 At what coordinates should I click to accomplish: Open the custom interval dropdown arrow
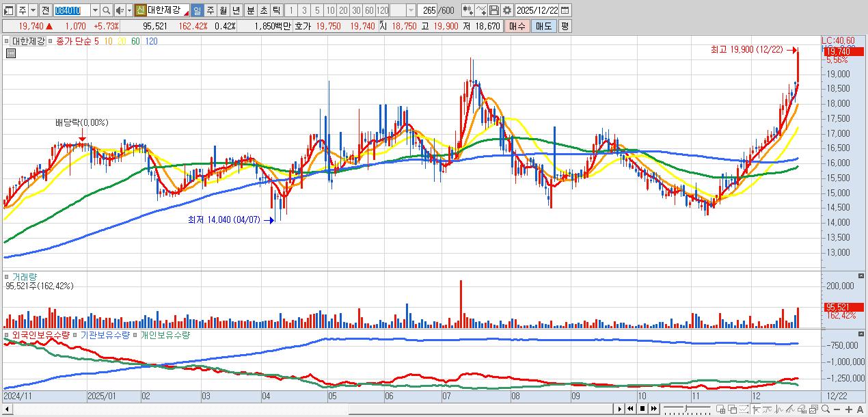411,10
